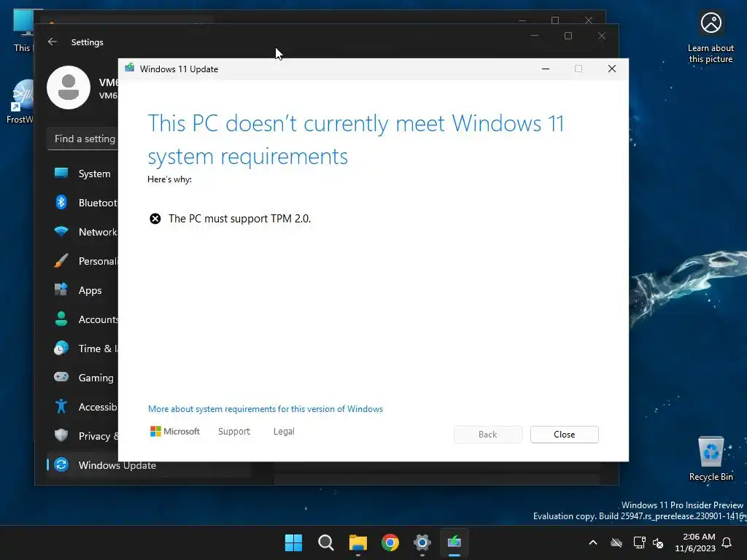
Task: Open File Explorer from taskbar
Action: tap(357, 542)
